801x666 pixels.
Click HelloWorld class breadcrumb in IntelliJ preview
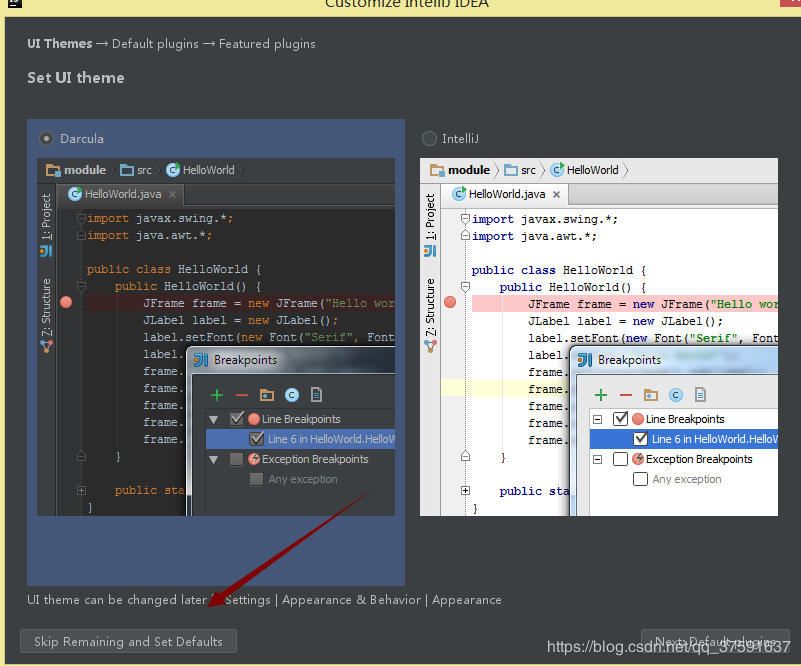[584, 170]
